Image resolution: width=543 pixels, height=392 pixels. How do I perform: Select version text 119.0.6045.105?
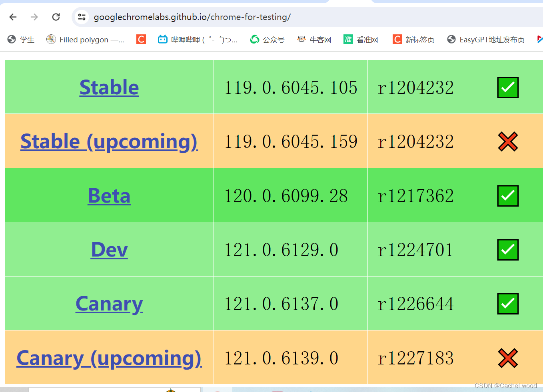[x=291, y=88]
